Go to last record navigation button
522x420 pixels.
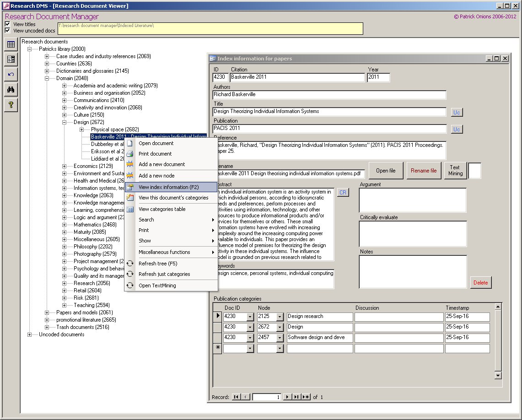296,397
